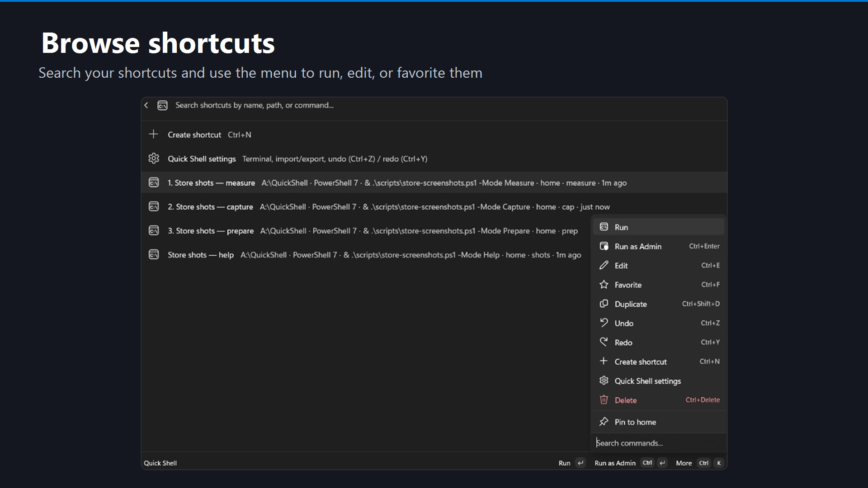Screen dimensions: 868x488
Task: Click the Run button in bottom bar
Action: (564, 463)
